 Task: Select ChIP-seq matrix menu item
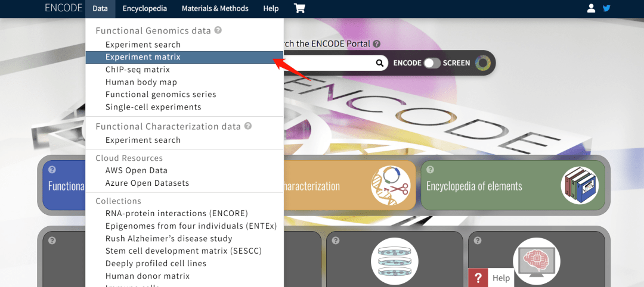pos(138,70)
